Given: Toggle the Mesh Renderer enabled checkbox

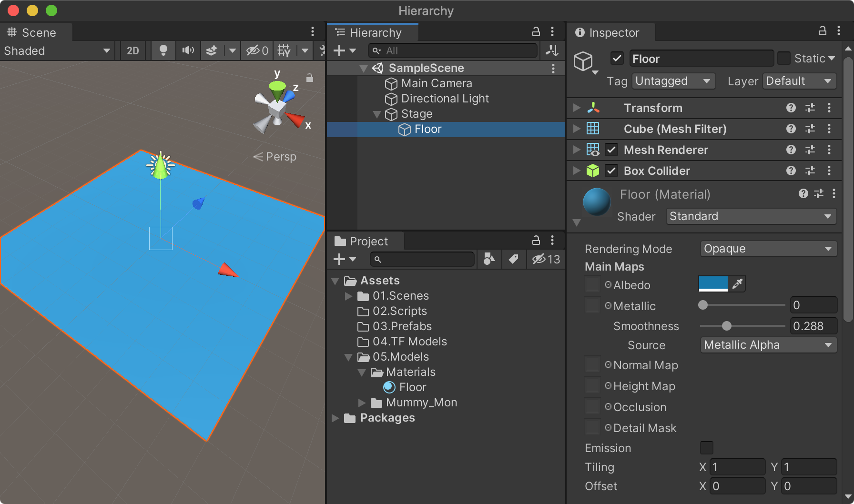Looking at the screenshot, I should point(611,150).
